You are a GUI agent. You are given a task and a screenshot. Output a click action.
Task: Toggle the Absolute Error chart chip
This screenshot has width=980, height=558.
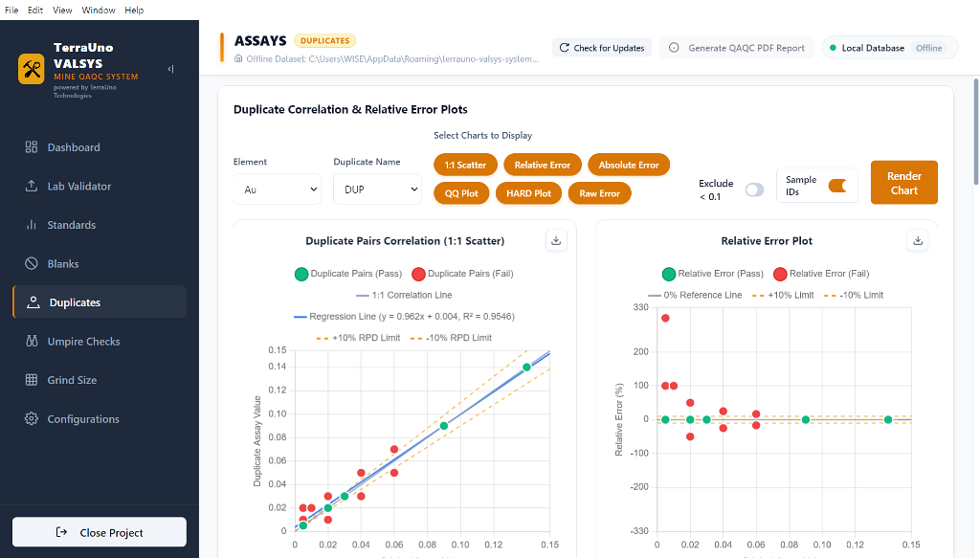point(629,165)
